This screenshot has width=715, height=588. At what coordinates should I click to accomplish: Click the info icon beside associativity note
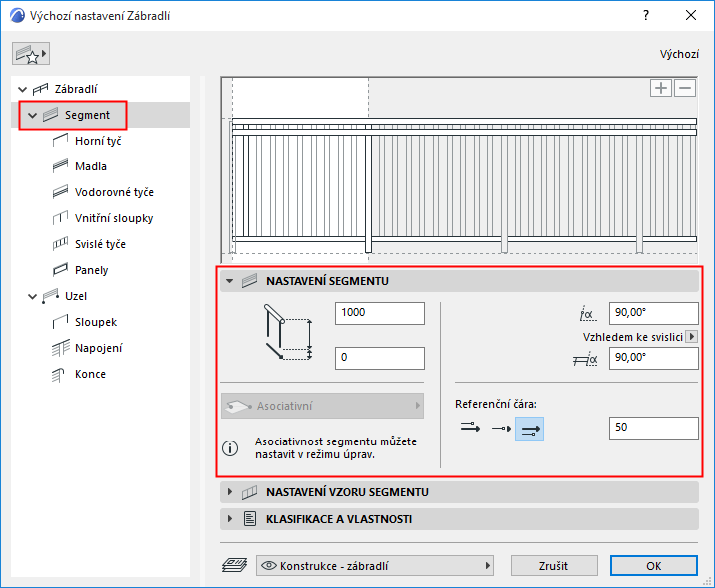(x=230, y=448)
